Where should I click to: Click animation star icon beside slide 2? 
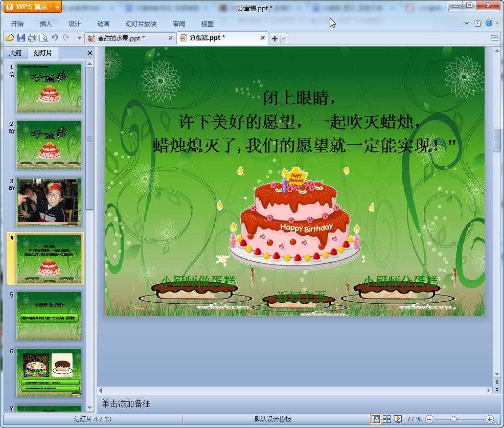point(12,131)
